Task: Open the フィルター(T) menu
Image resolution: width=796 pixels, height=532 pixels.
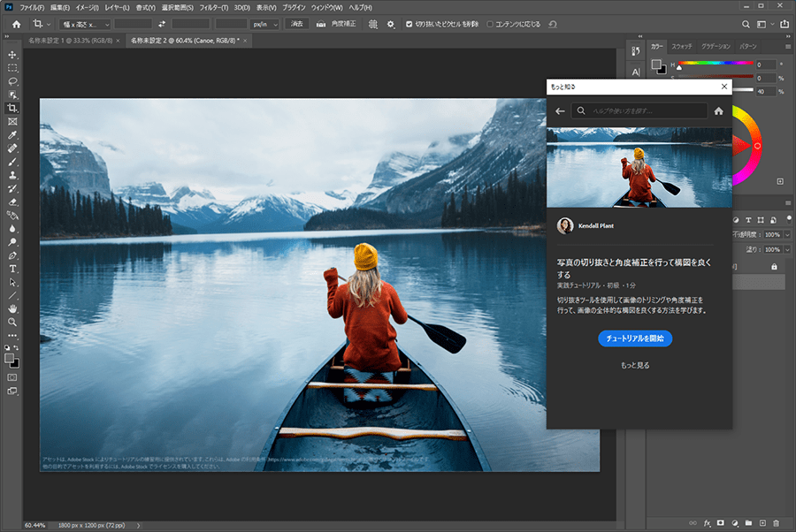Action: 212,7
